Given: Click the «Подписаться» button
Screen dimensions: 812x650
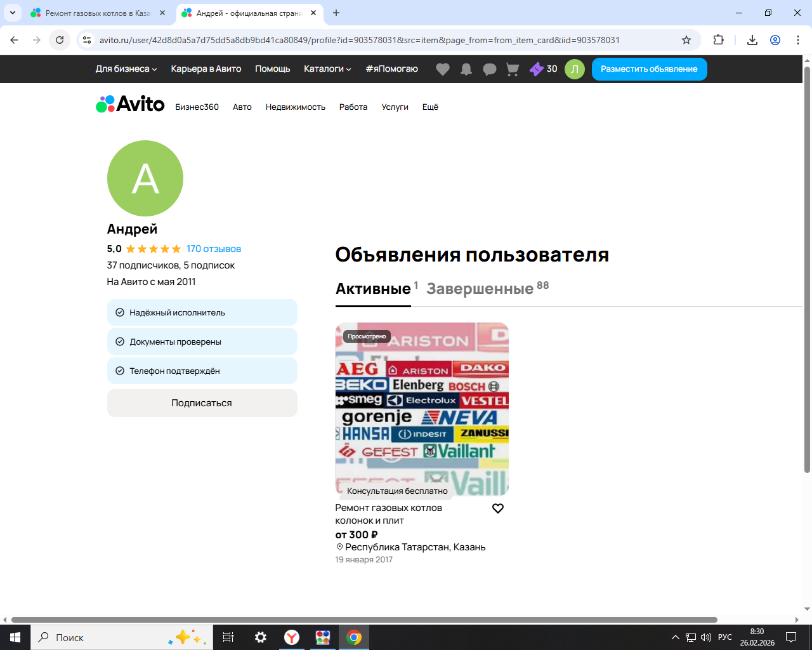Looking at the screenshot, I should (x=202, y=403).
